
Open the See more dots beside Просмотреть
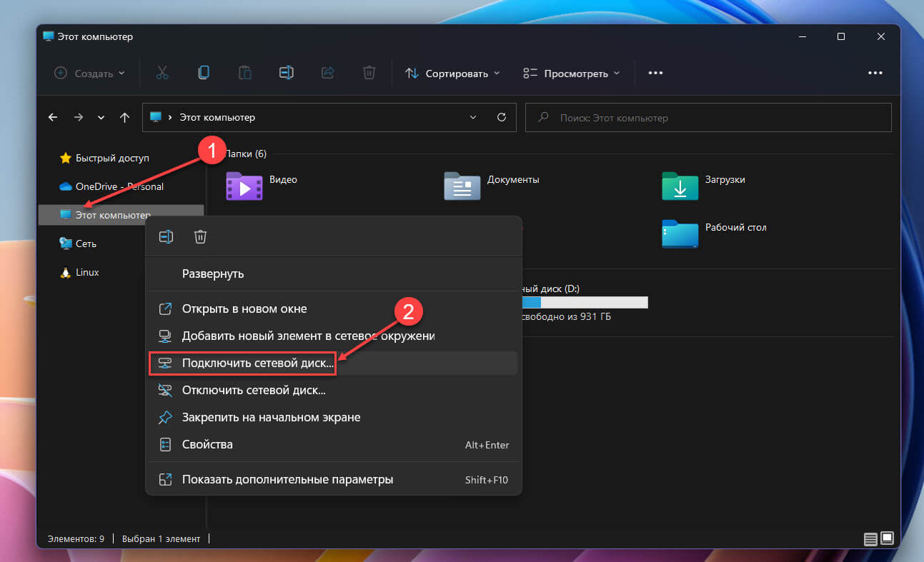[655, 73]
